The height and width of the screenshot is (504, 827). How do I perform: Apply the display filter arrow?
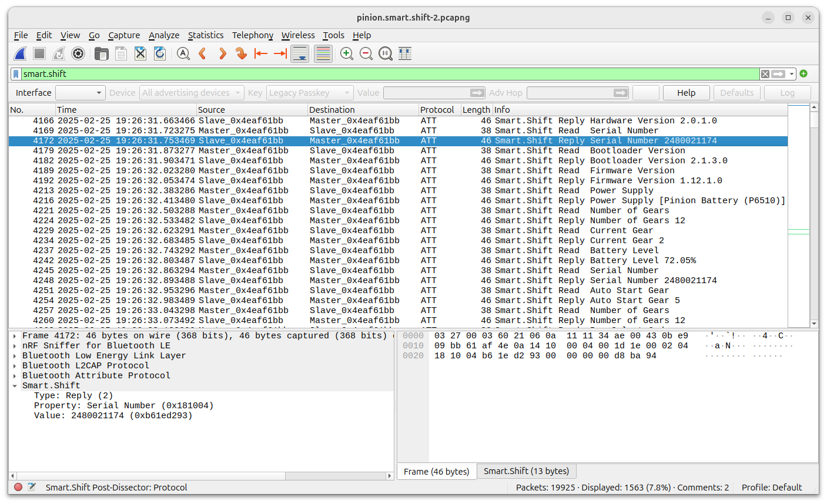779,74
